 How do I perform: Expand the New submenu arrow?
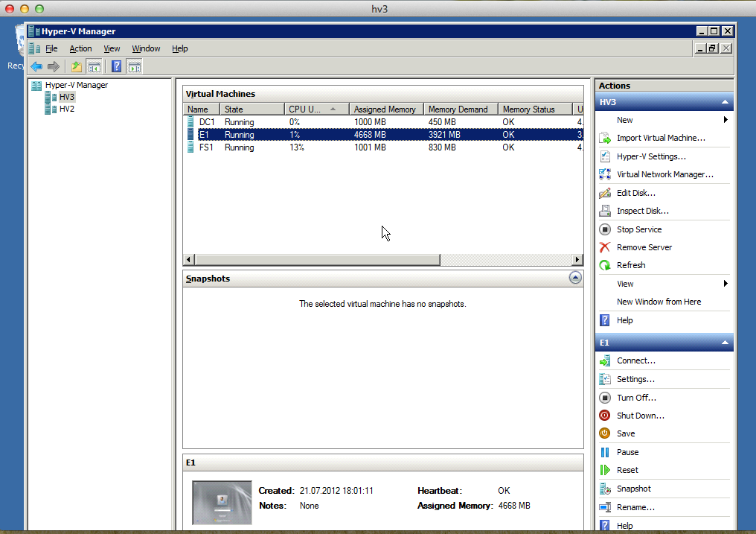coord(725,120)
